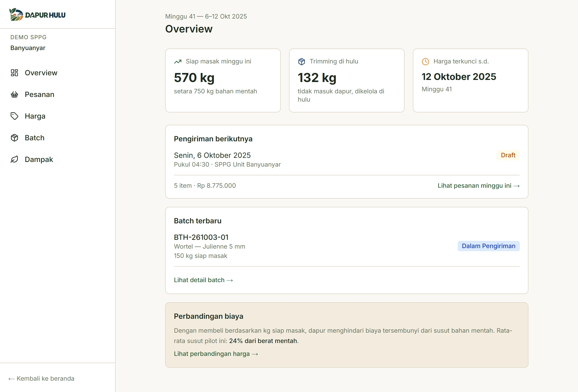Click the 12 Oktober 2025 date
Image resolution: width=578 pixels, height=392 pixels.
[459, 77]
